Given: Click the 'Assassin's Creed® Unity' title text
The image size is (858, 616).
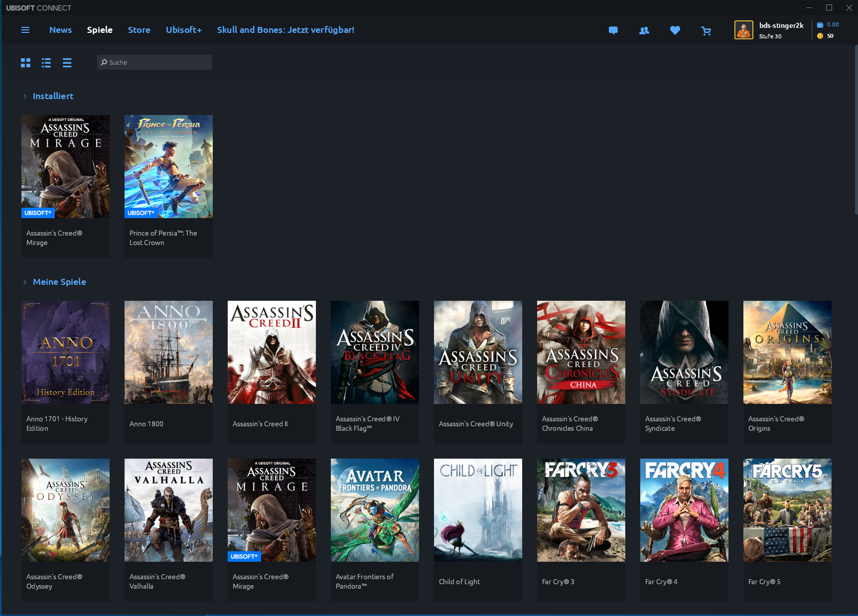Looking at the screenshot, I should tap(476, 424).
